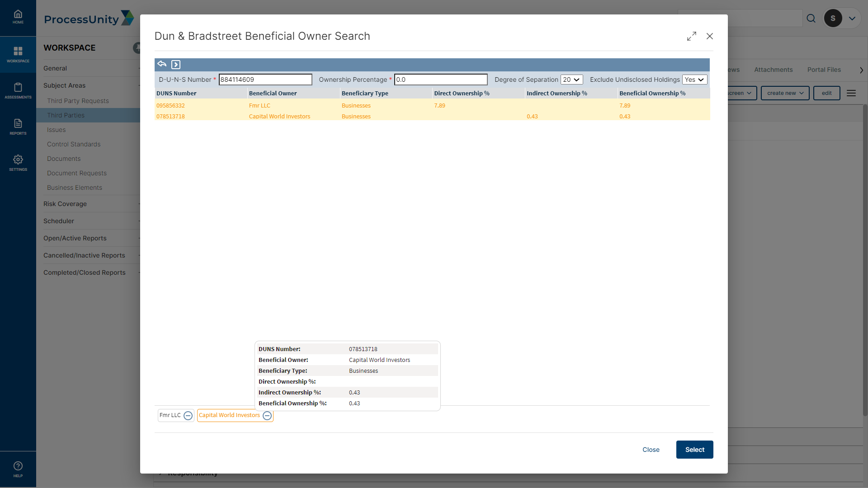Open the user avatar S menu
The width and height of the screenshot is (868, 488).
click(x=833, y=18)
